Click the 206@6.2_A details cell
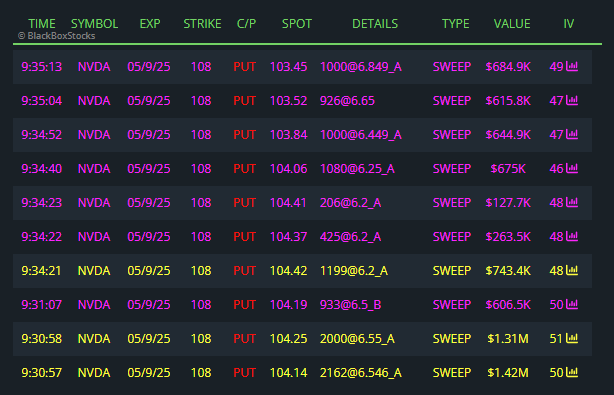614x395 pixels. [350, 203]
